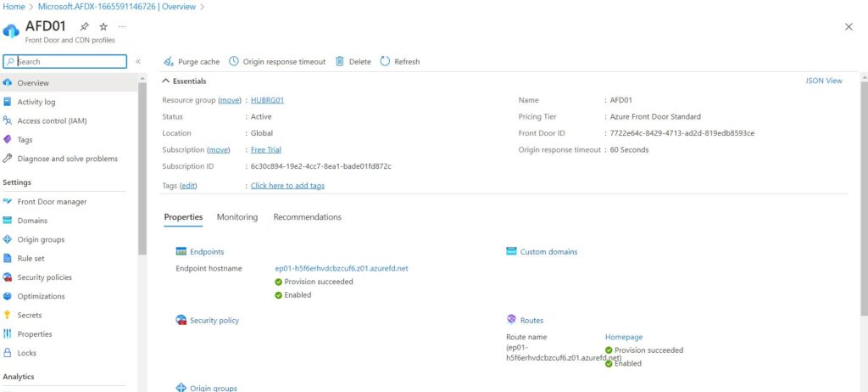868x392 pixels.
Task: Open the Free Trial subscription link
Action: [x=265, y=149]
